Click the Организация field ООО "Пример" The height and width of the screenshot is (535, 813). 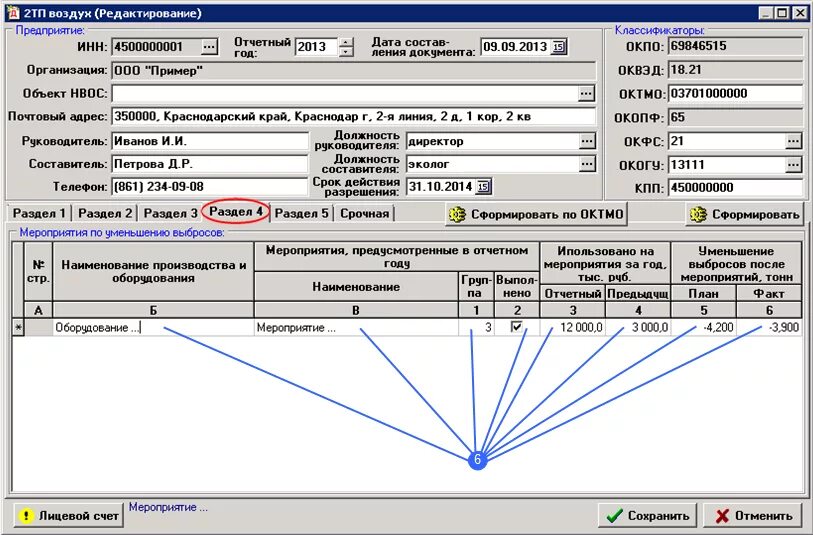[x=354, y=71]
